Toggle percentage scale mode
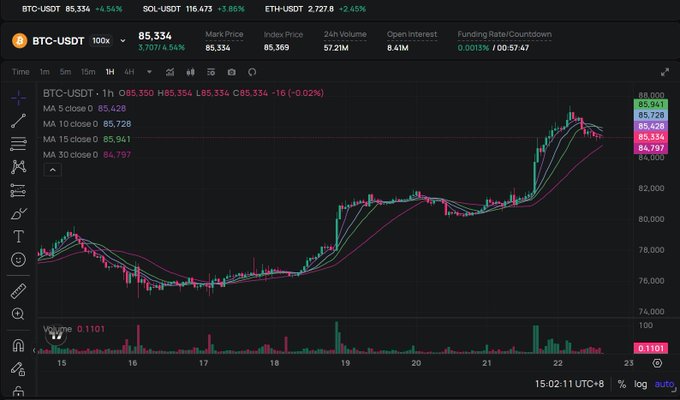680x400 pixels. 622,384
